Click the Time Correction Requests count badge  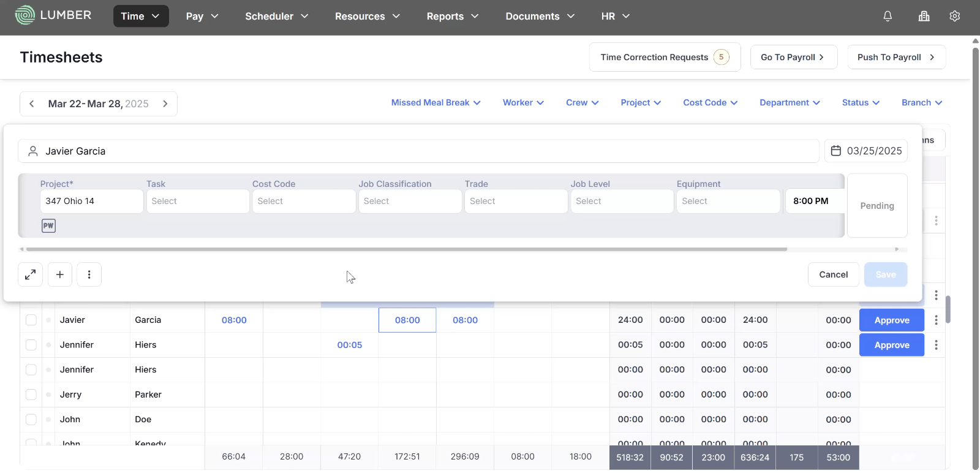pos(722,57)
